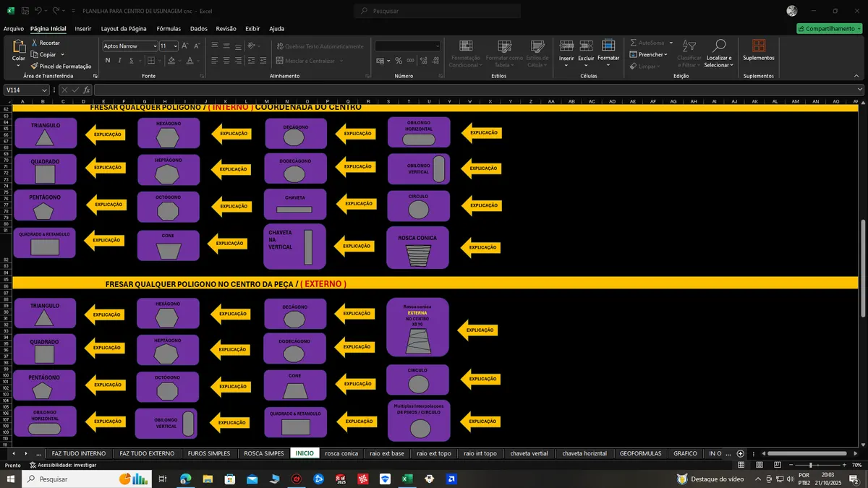The height and width of the screenshot is (488, 868).
Task: Click the Excluir cells icon
Action: tap(586, 46)
